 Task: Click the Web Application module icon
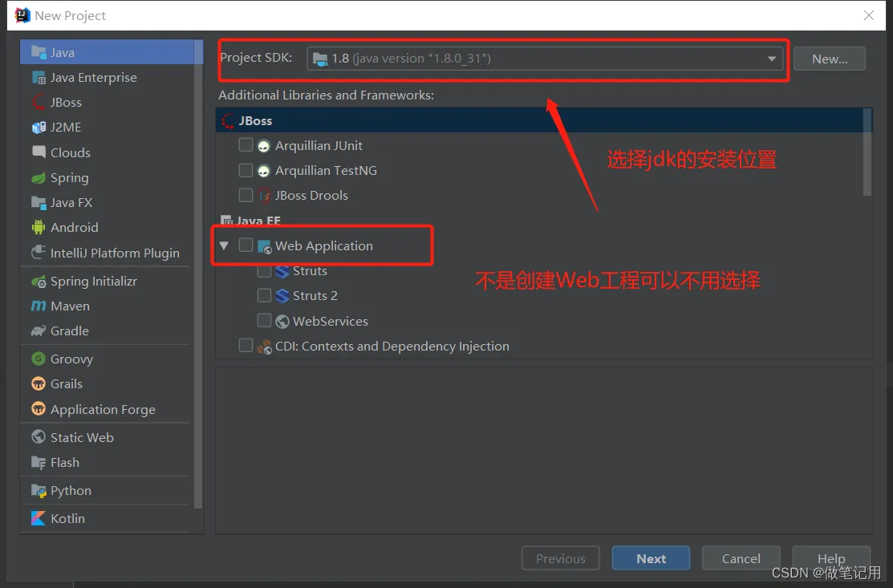264,246
